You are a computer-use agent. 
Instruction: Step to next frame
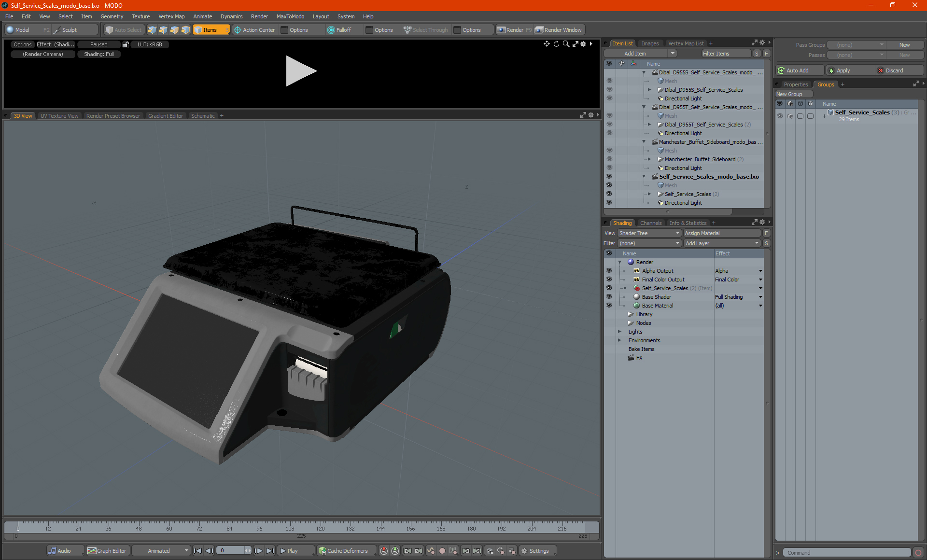[258, 551]
